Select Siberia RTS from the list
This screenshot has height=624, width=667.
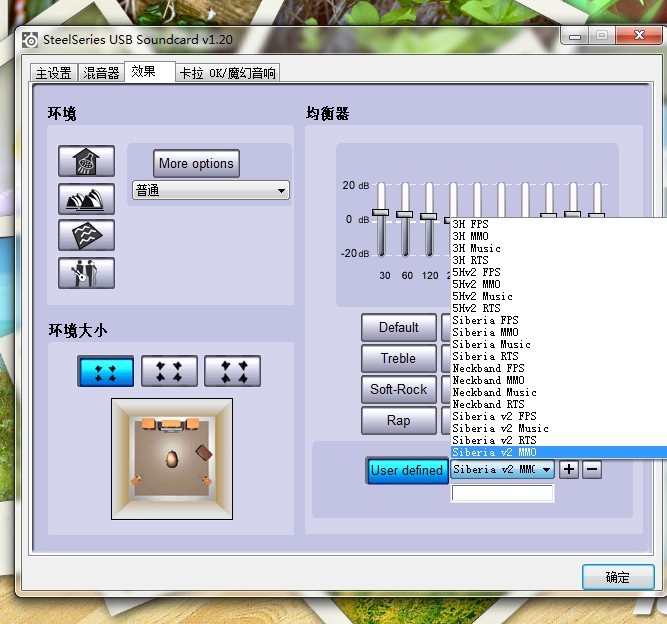(559, 356)
